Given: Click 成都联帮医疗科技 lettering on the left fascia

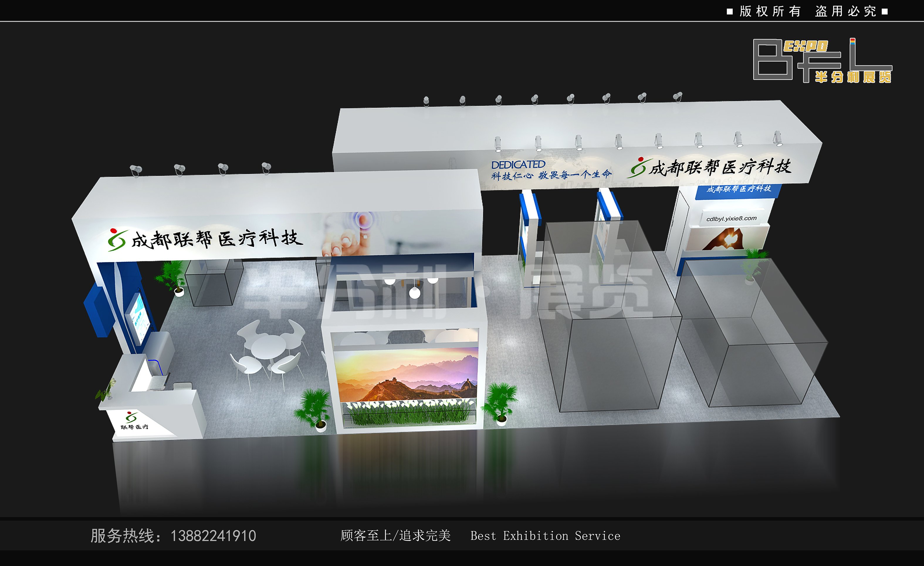Looking at the screenshot, I should [217, 239].
